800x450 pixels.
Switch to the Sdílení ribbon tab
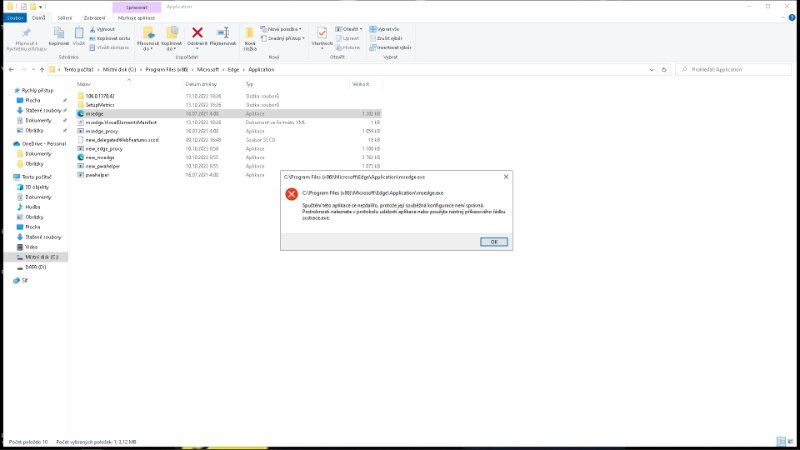[x=64, y=18]
